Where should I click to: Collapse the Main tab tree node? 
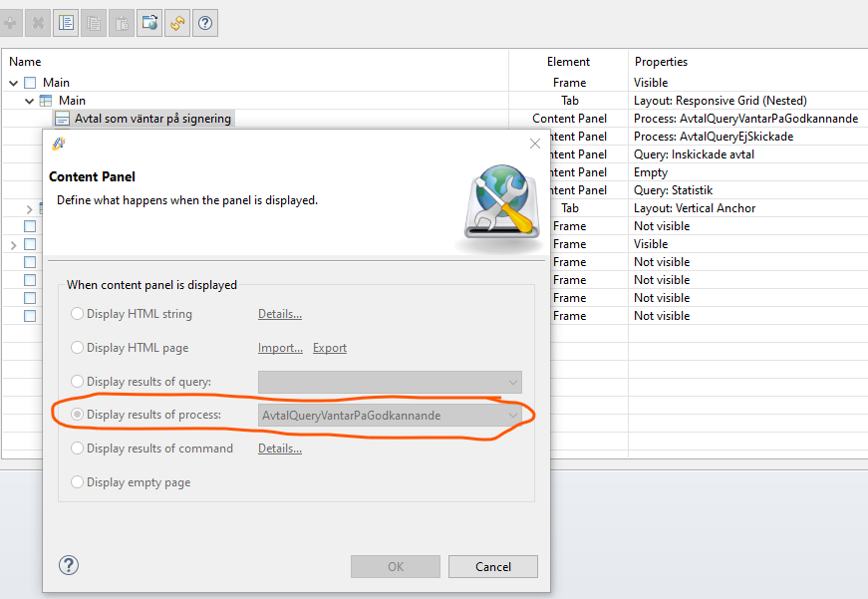click(x=29, y=101)
